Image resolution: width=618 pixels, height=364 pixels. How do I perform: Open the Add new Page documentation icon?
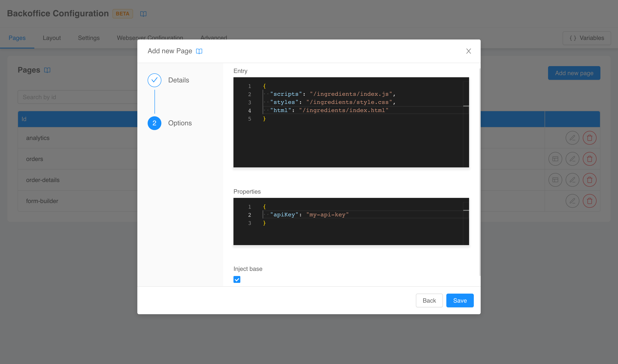pos(199,51)
